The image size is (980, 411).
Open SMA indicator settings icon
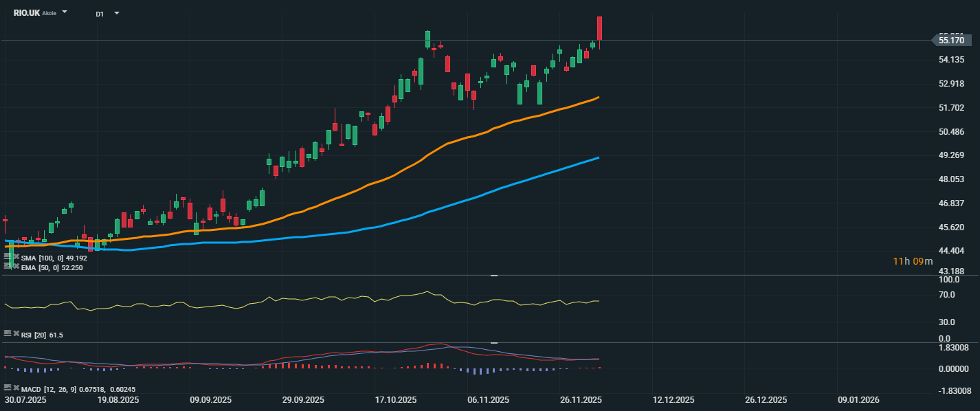(x=8, y=257)
